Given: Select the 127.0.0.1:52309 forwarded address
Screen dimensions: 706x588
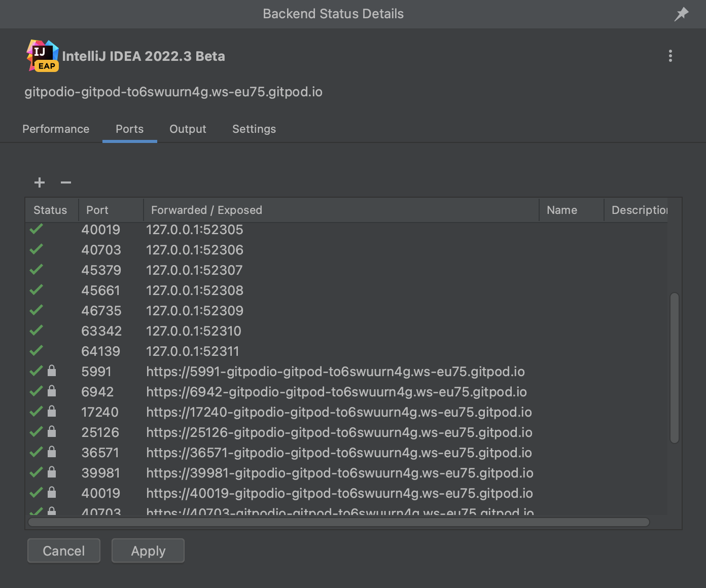Looking at the screenshot, I should (195, 311).
